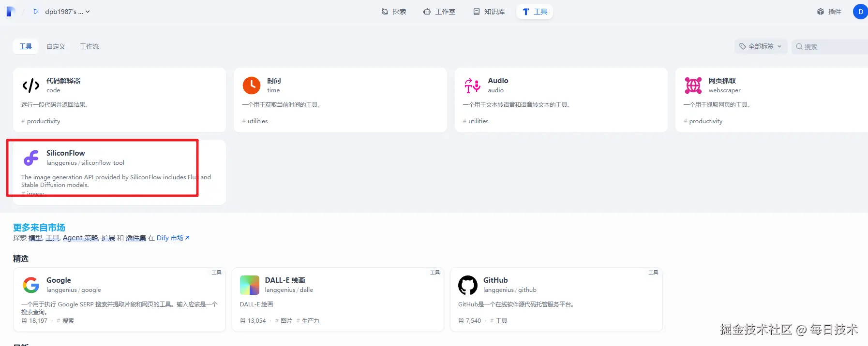This screenshot has width=868, height=346.
Task: Open the GitHub plugin card title
Action: click(x=495, y=280)
